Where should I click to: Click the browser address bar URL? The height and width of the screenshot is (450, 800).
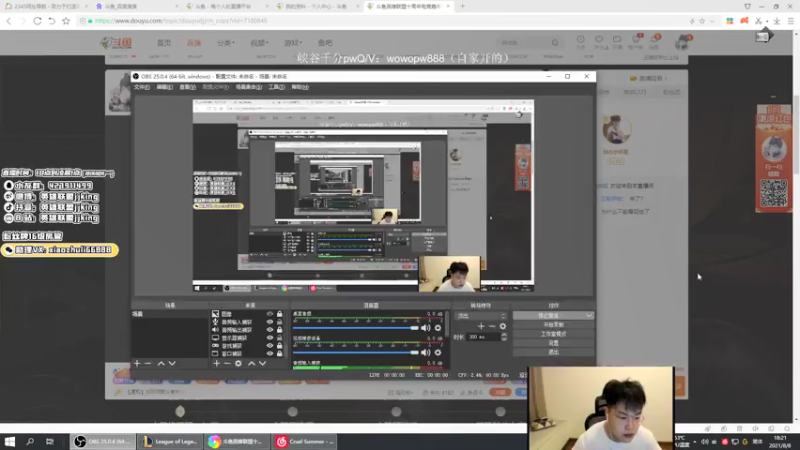[x=181, y=21]
